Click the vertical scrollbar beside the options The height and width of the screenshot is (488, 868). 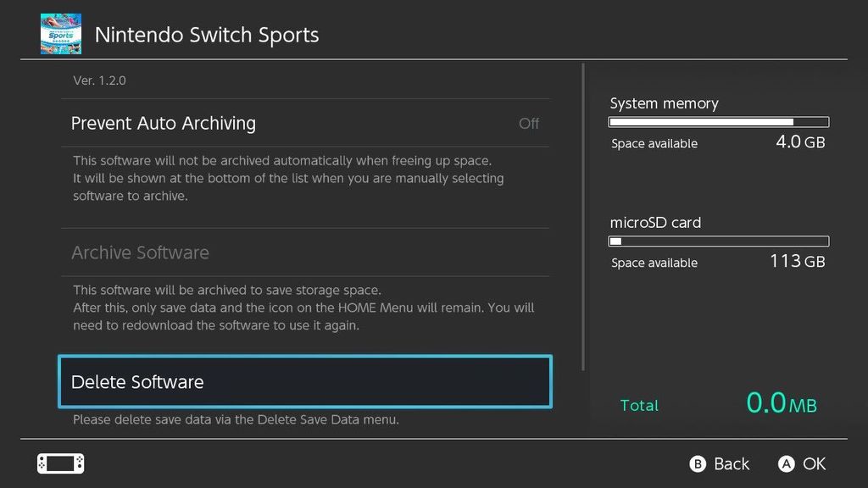[x=583, y=217]
